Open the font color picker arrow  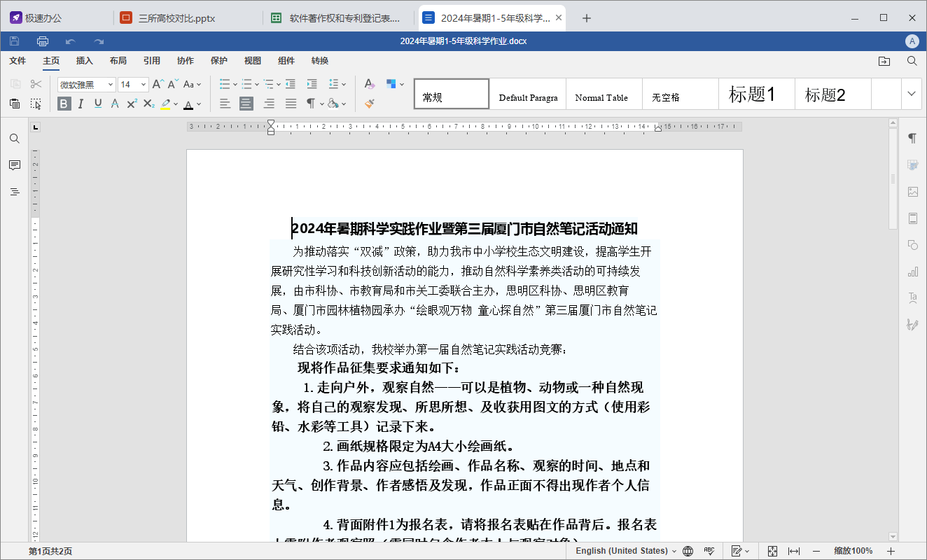coord(199,104)
